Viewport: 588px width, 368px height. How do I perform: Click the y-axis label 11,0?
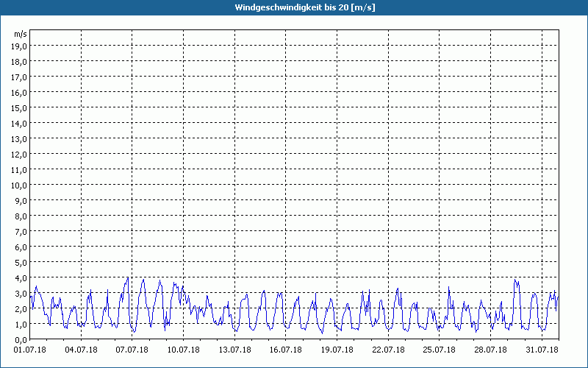[20, 170]
